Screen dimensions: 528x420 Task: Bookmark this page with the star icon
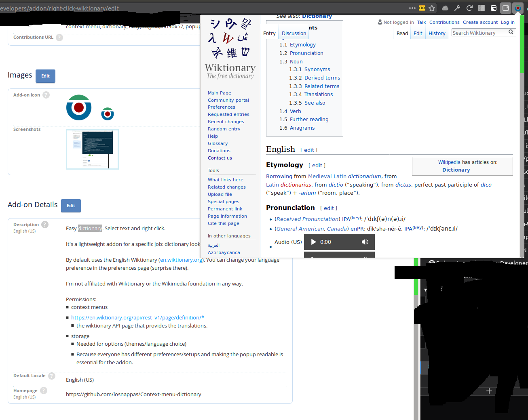click(432, 8)
